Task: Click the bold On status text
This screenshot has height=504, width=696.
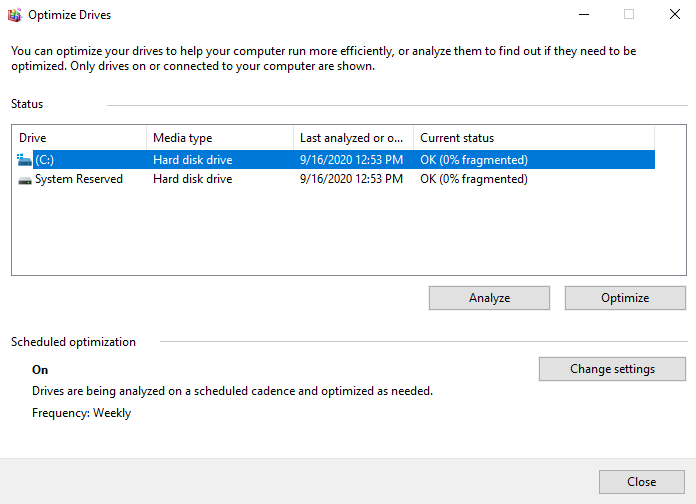Action: 40,370
